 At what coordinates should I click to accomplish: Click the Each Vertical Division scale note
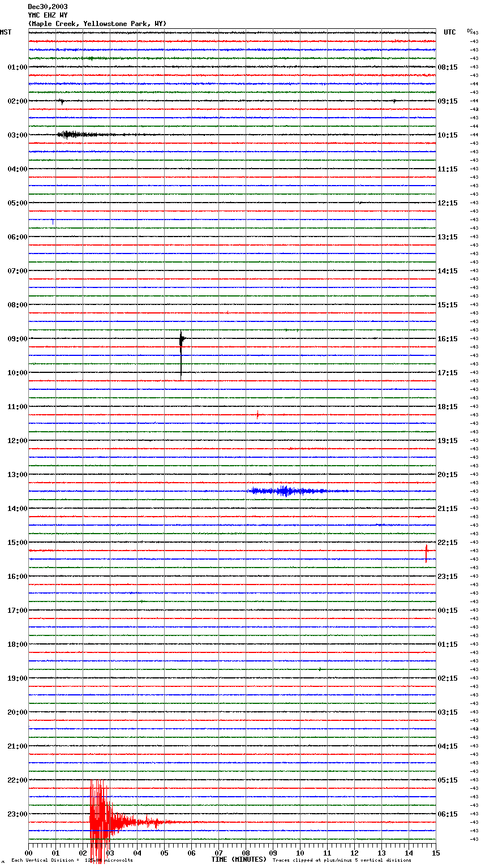[x=72, y=860]
